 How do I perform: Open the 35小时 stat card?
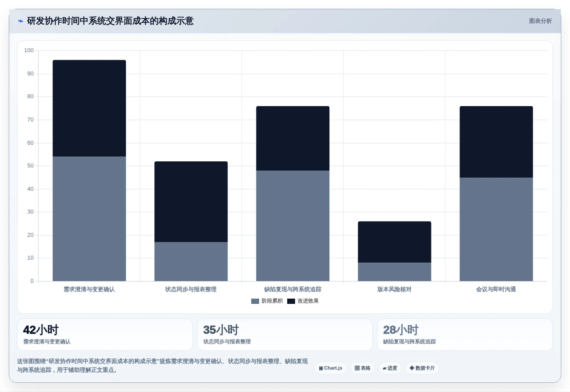285,335
